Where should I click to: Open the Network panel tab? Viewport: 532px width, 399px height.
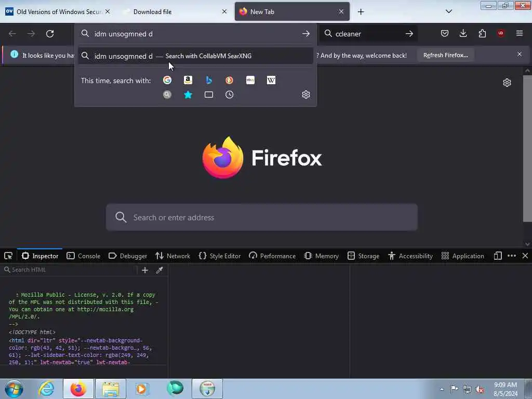172,256
